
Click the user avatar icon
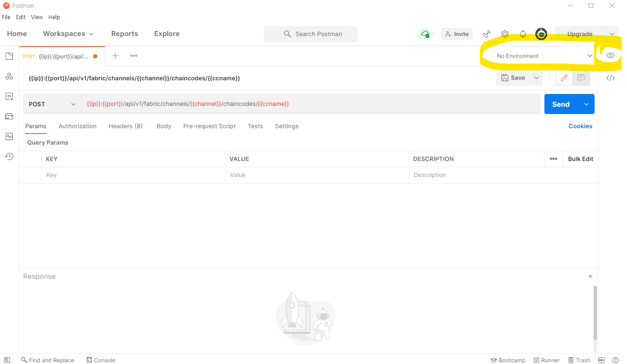(x=541, y=34)
